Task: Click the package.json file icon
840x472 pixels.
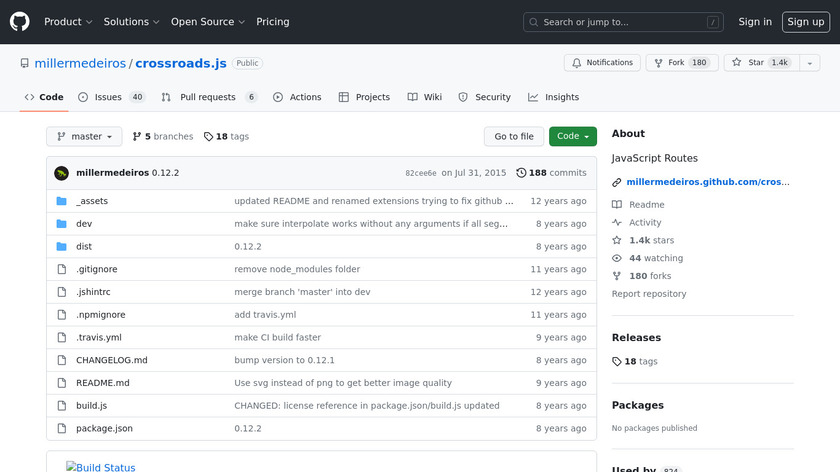Action: [x=62, y=429]
